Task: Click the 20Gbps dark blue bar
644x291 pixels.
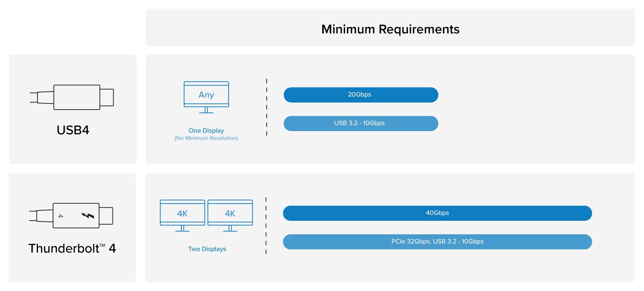Action: [360, 95]
